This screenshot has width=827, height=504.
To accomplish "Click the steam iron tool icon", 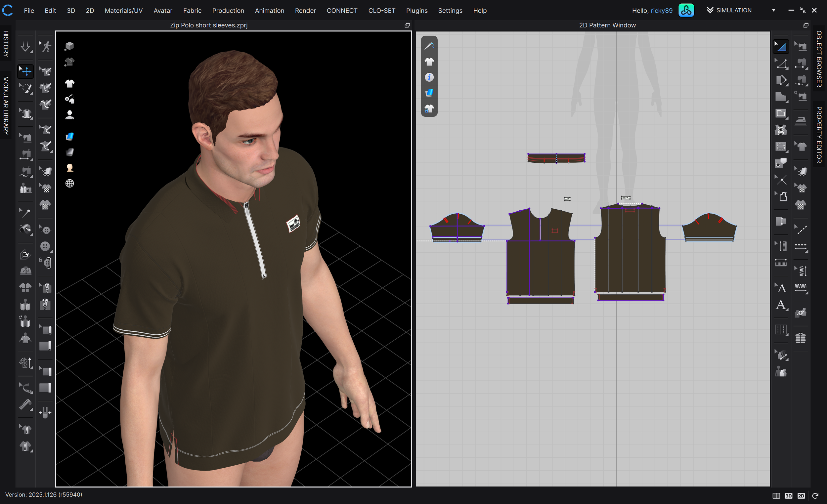I will click(801, 121).
